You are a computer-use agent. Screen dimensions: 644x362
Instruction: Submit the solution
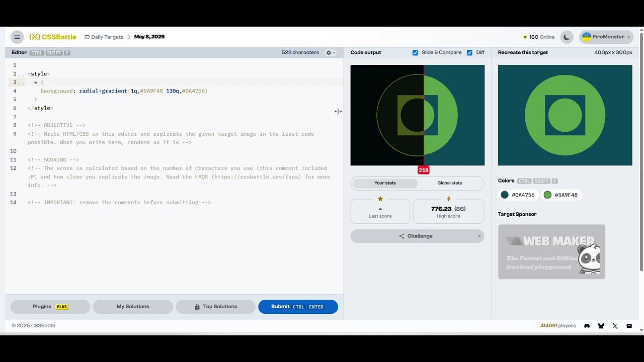click(298, 307)
